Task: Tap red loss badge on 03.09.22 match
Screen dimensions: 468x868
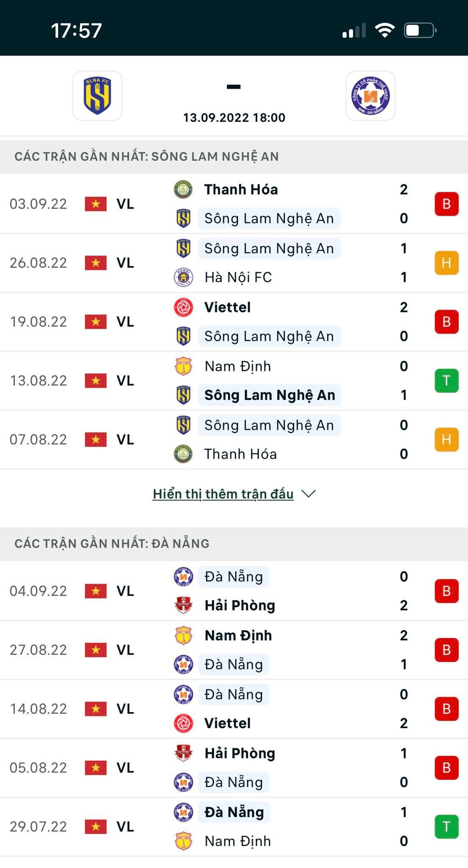Action: [x=446, y=204]
